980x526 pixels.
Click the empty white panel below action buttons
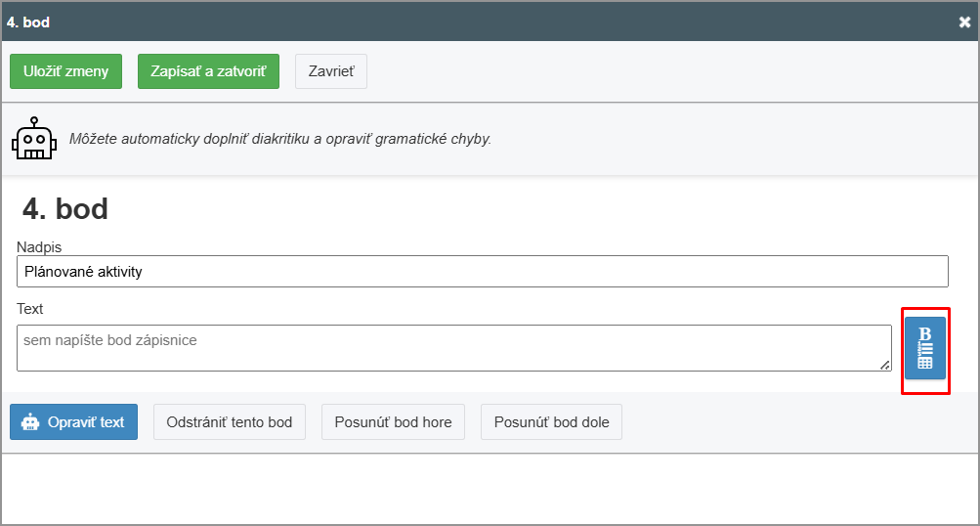coord(489,489)
